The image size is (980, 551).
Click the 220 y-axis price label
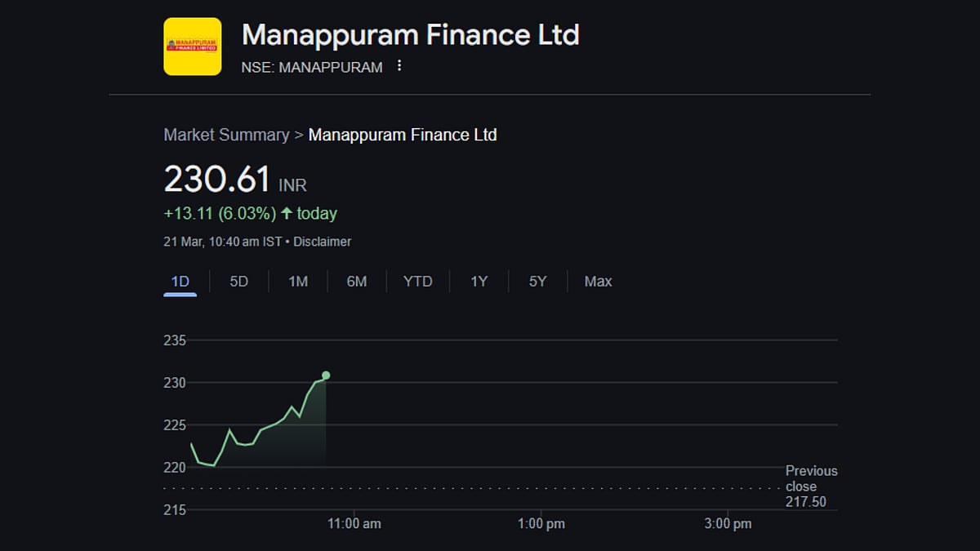tap(175, 468)
